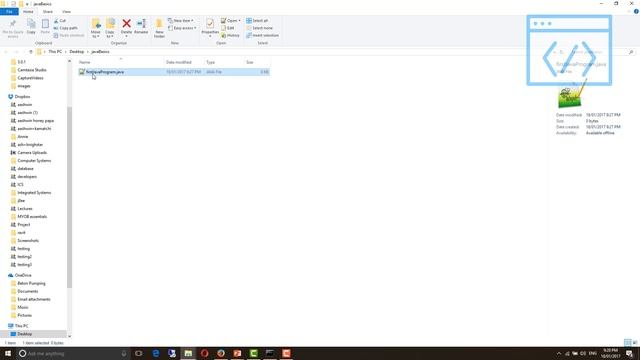Open Email attachments folder
This screenshot has height=360, width=640.
[x=33, y=299]
